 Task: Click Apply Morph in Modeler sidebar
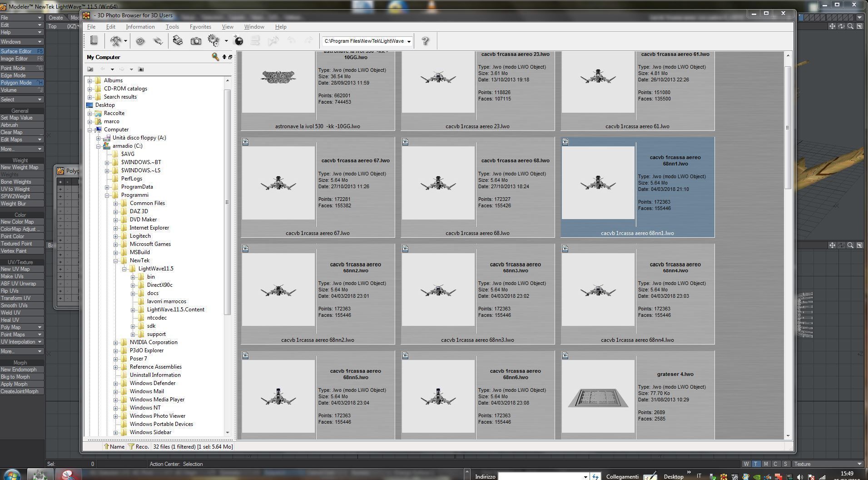pyautogui.click(x=22, y=384)
